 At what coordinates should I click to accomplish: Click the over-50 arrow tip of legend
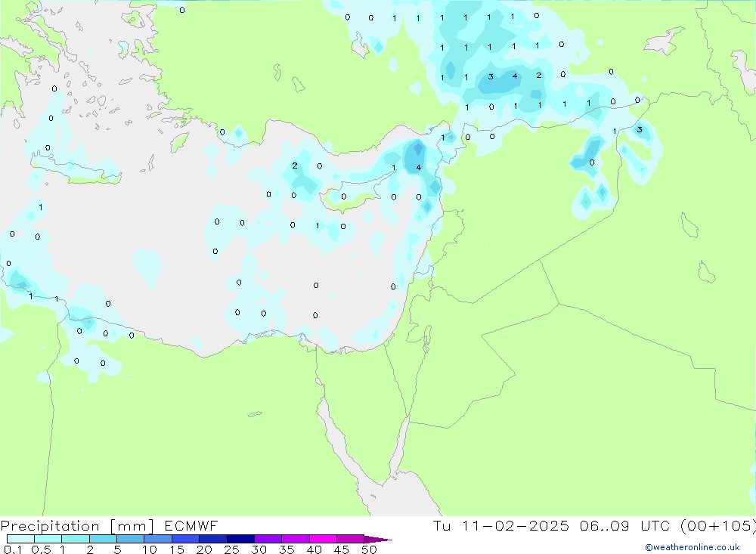pos(378,540)
